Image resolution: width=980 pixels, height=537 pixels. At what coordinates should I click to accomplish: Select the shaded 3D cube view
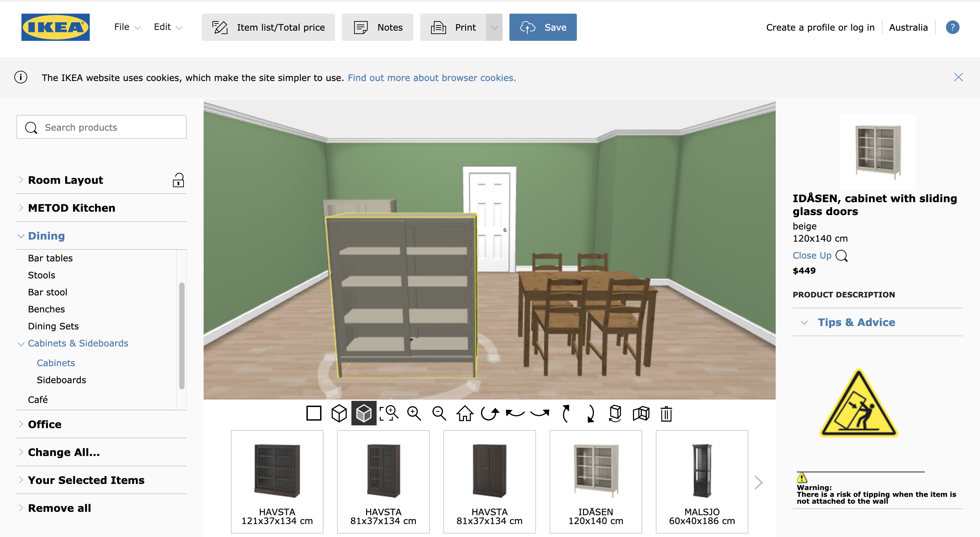(x=364, y=413)
